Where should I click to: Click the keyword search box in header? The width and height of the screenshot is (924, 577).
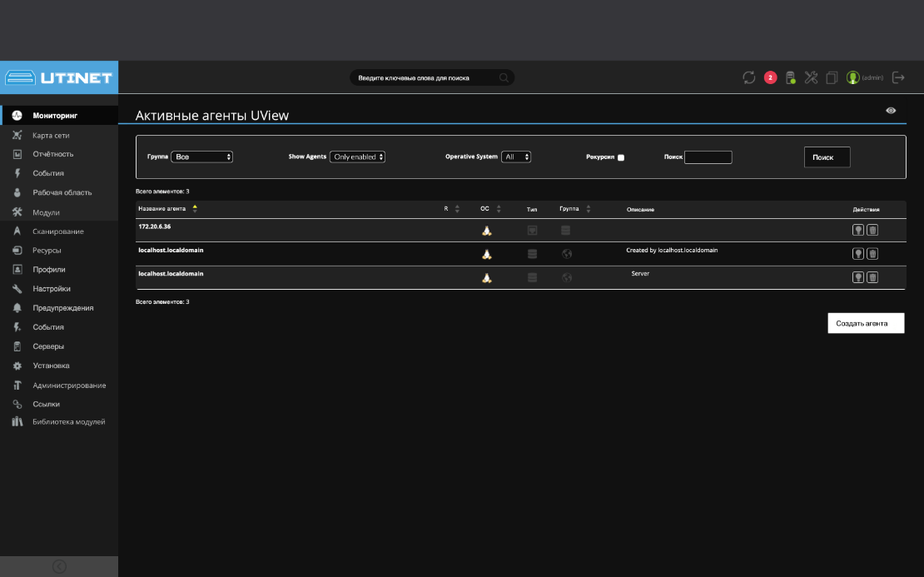(x=431, y=77)
